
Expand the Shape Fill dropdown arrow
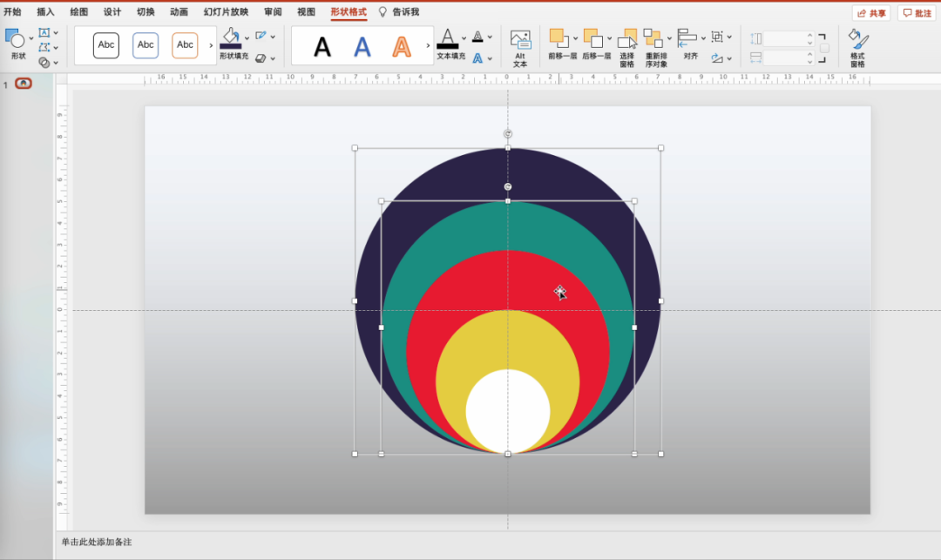tap(247, 37)
